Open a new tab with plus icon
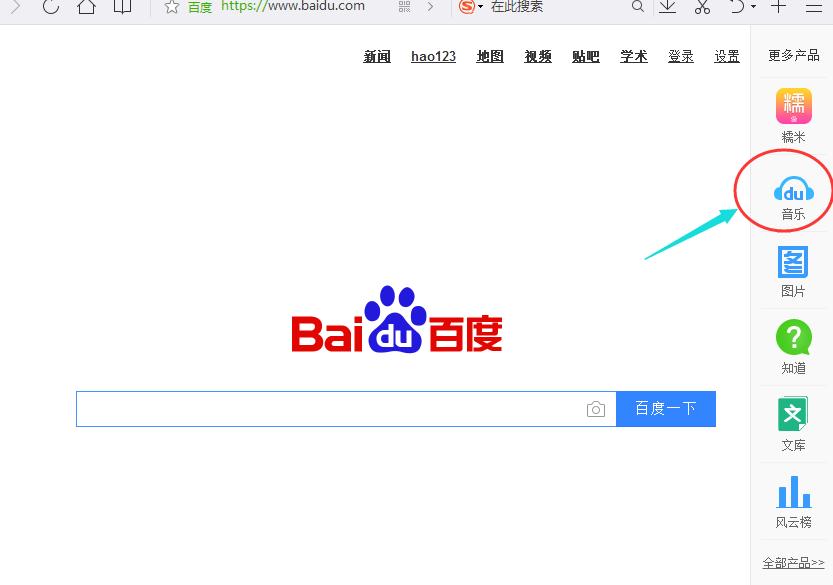This screenshot has width=833, height=585. pos(778,6)
